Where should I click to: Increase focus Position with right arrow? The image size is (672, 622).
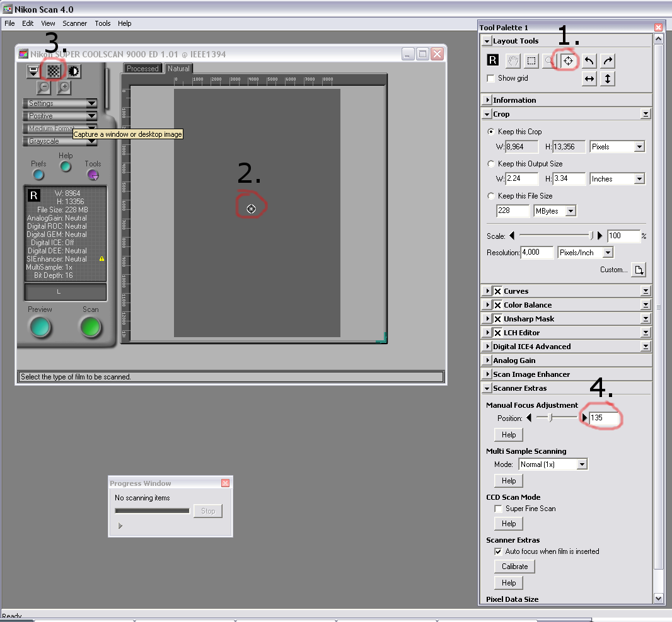tap(584, 417)
